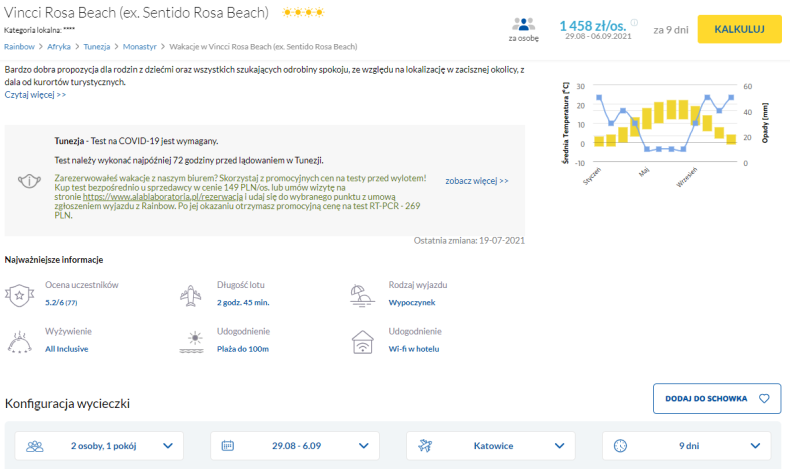790x469 pixels.
Task: Click the '5.2/6 (77)' rating link
Action: click(61, 302)
